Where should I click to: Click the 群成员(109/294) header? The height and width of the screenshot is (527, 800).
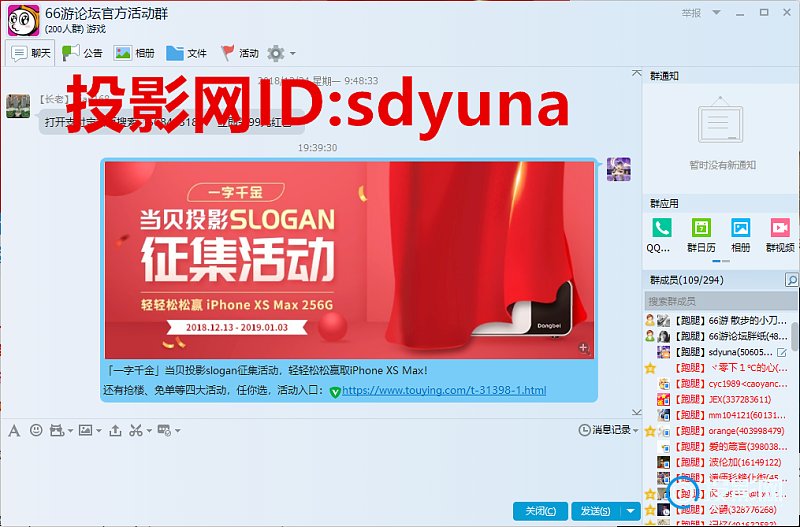687,280
